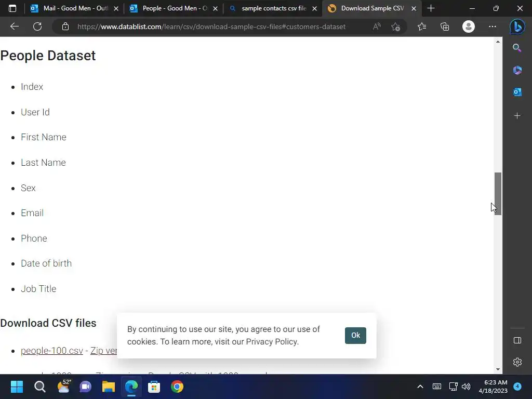Image resolution: width=532 pixels, height=399 pixels.
Task: Open Microsoft Store from the taskbar
Action: pos(154,387)
